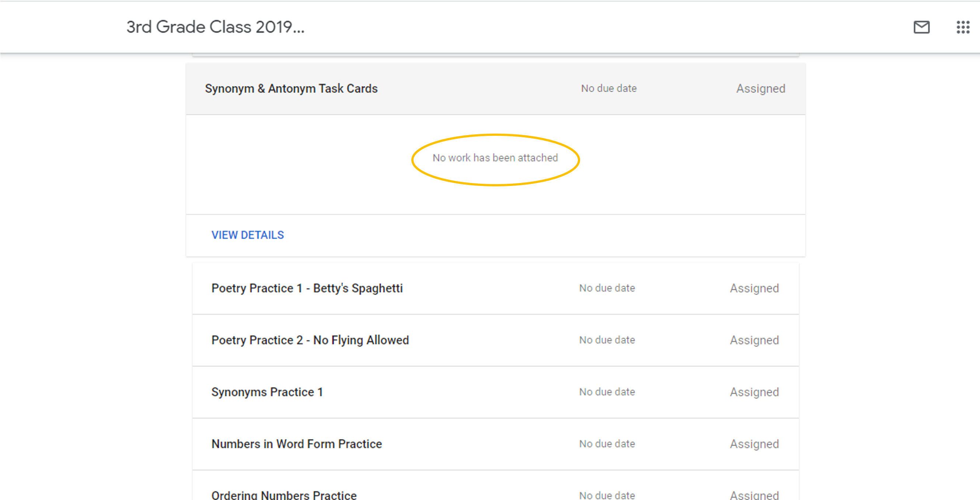Click Assigned status for Poetry Practice 1
Screen dimensions: 980x500
[x=754, y=288]
